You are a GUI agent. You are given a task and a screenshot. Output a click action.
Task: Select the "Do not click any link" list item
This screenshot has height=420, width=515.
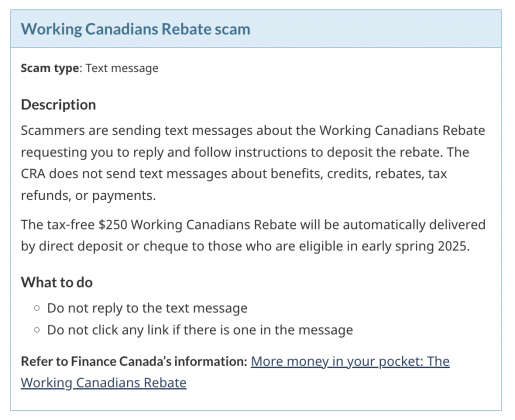pos(200,330)
